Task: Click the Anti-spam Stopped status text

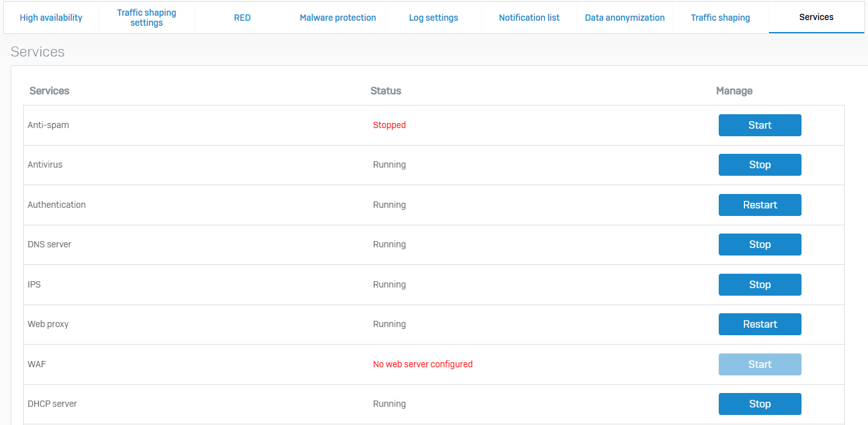Action: [x=389, y=125]
